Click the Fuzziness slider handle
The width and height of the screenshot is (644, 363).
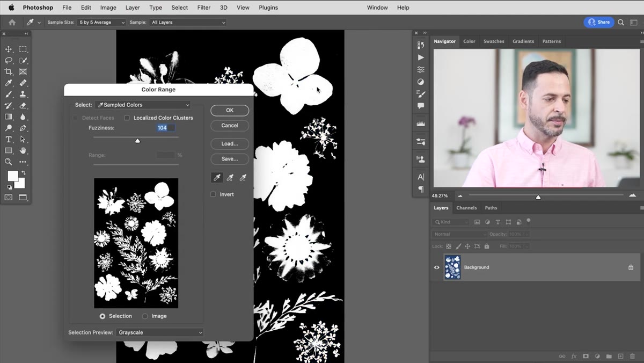pyautogui.click(x=137, y=141)
